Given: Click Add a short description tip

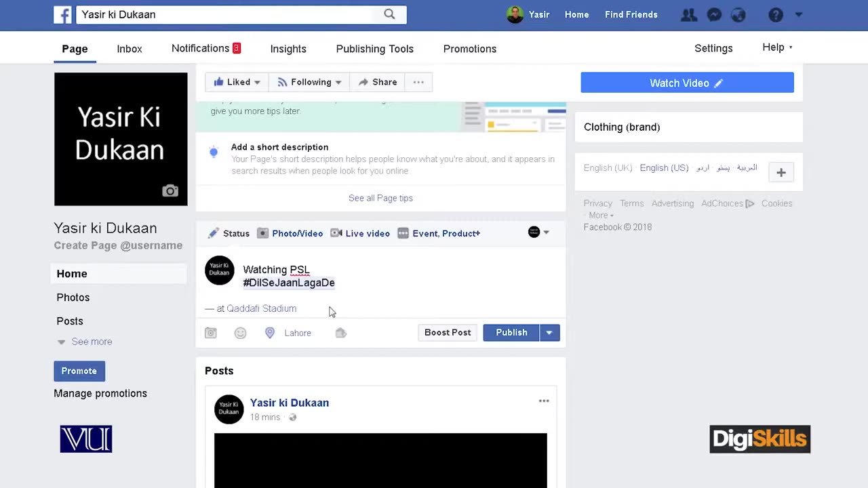Looking at the screenshot, I should coord(279,147).
